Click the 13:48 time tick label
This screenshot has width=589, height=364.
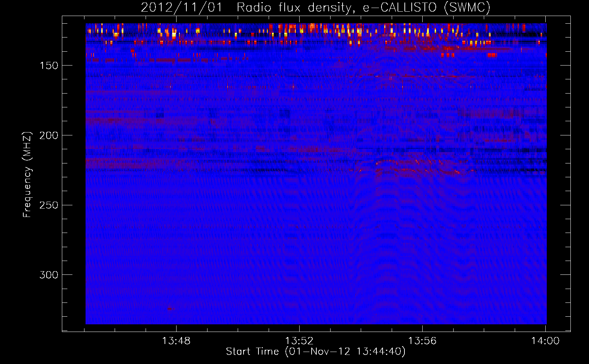click(177, 341)
